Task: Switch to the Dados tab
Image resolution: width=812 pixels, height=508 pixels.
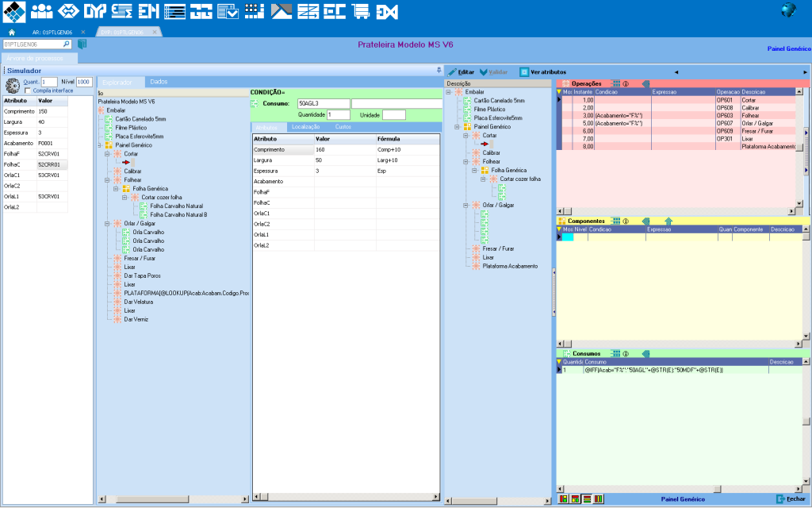Action: [x=159, y=82]
